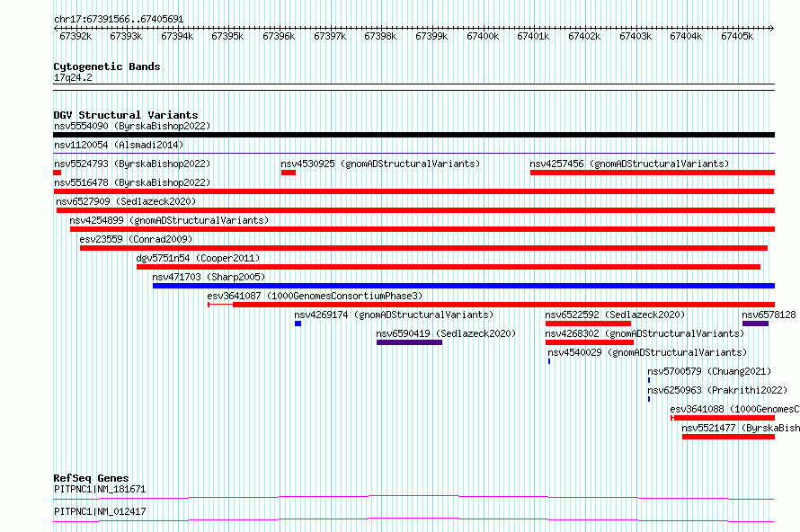Select the PITPNC1|NM_012417 transcript line
The image size is (800, 532).
[413, 519]
